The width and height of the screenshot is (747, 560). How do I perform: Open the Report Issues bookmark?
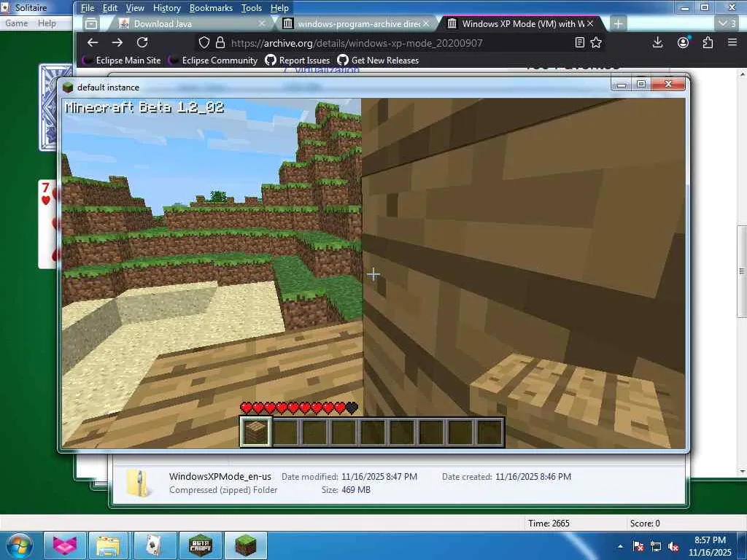tap(298, 60)
